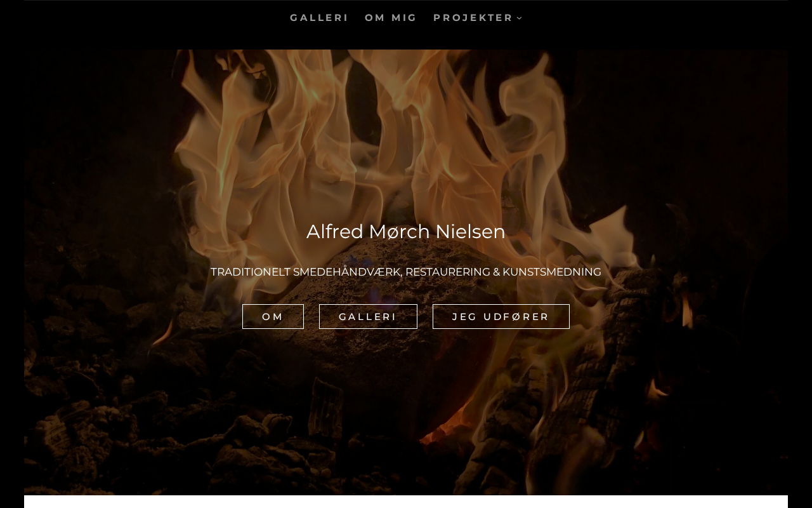
Task: Click the middle name Mørch in the title
Action: click(x=400, y=232)
